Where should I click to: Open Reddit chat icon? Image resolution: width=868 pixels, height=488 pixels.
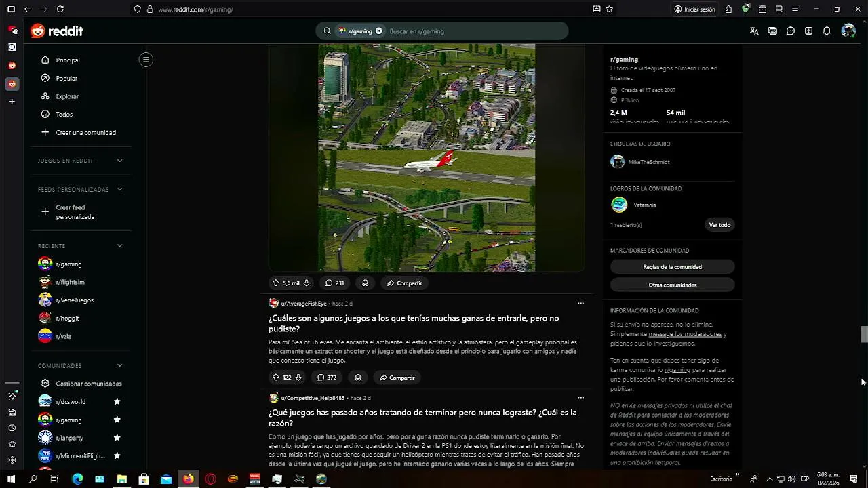pos(791,30)
